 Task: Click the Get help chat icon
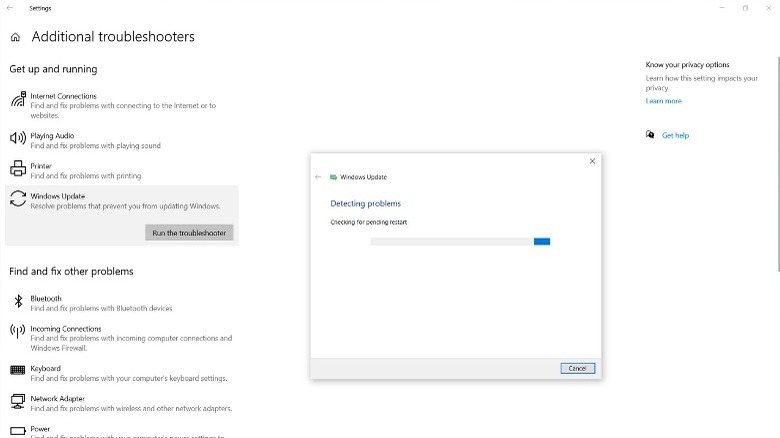[x=650, y=135]
